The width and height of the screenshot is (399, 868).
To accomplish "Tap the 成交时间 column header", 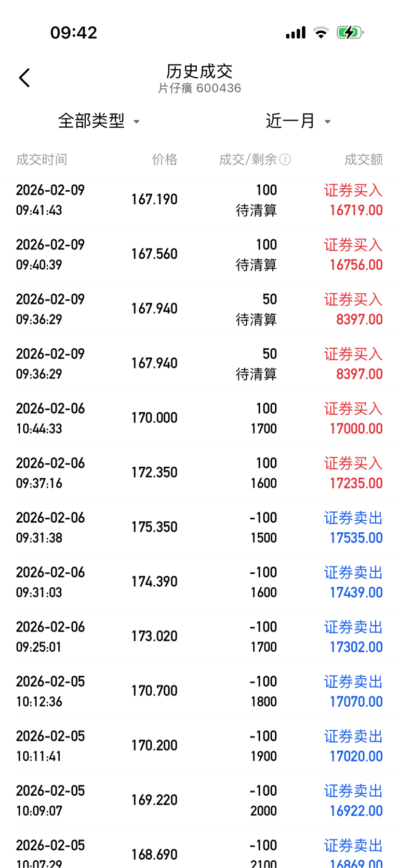I will [x=42, y=159].
